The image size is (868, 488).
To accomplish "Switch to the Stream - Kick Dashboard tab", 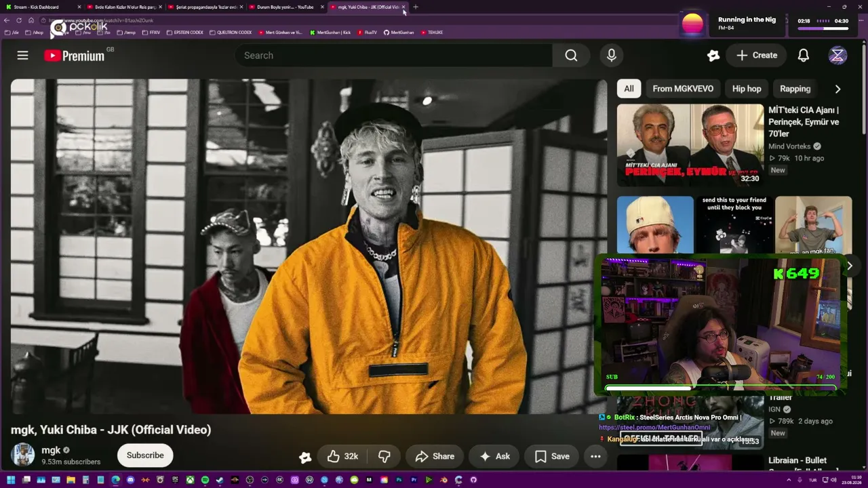I will point(42,7).
